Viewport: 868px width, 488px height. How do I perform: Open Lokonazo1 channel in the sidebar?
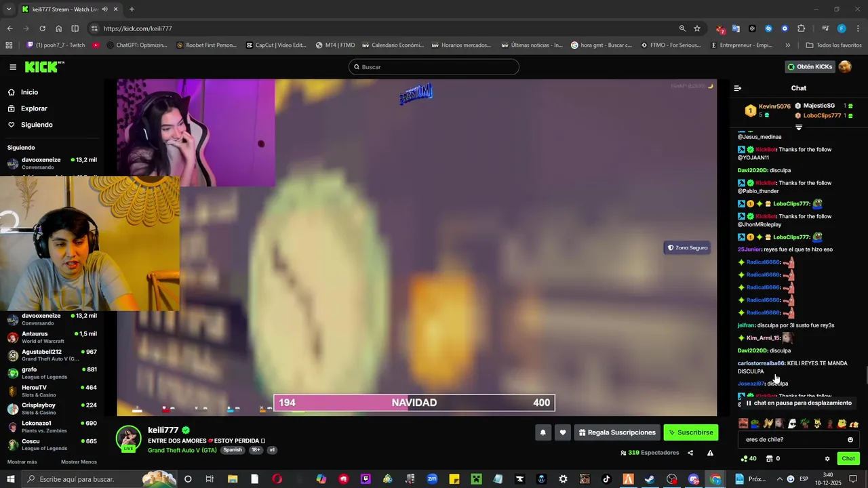click(x=52, y=427)
